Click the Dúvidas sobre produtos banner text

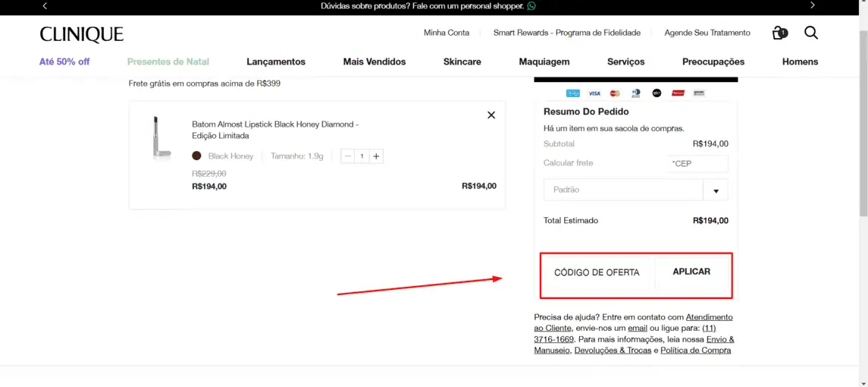pos(422,6)
